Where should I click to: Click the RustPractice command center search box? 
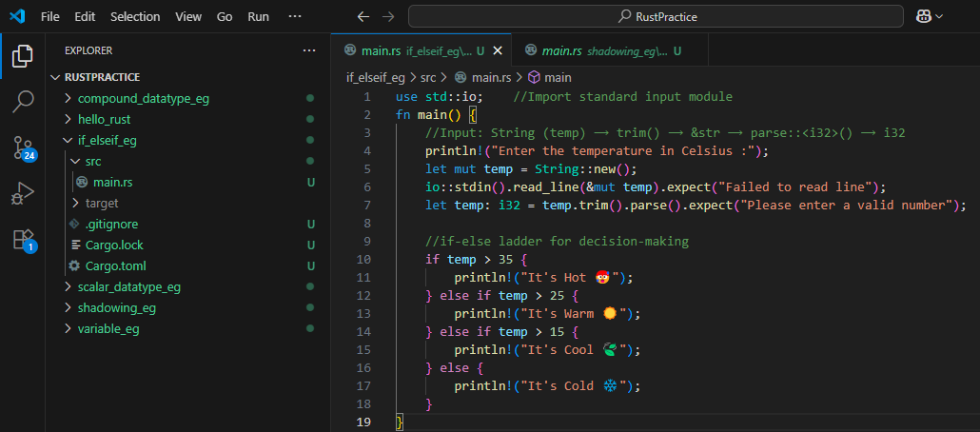point(657,17)
